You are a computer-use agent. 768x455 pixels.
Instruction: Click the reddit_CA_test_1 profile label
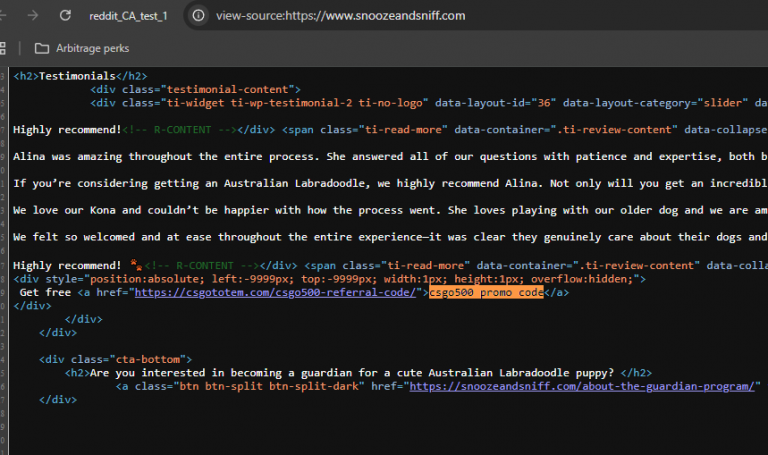[x=128, y=16]
